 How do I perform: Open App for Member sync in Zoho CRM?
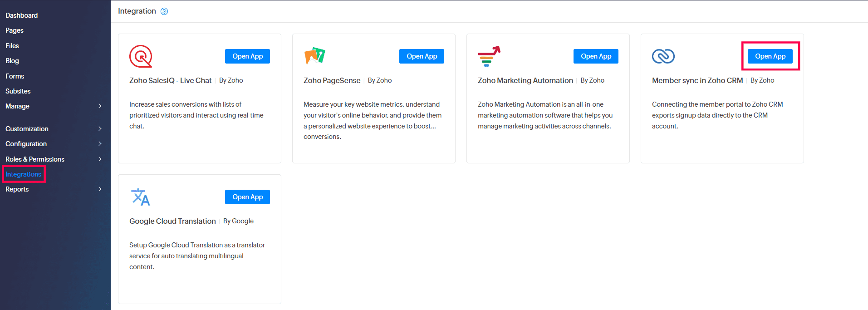pyautogui.click(x=770, y=56)
